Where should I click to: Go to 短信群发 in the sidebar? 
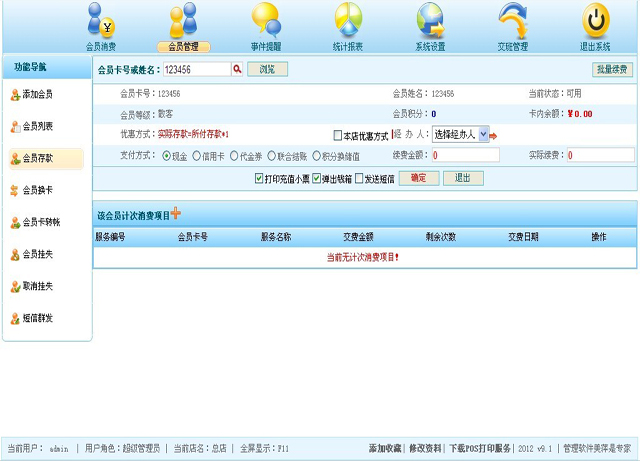(x=38, y=318)
